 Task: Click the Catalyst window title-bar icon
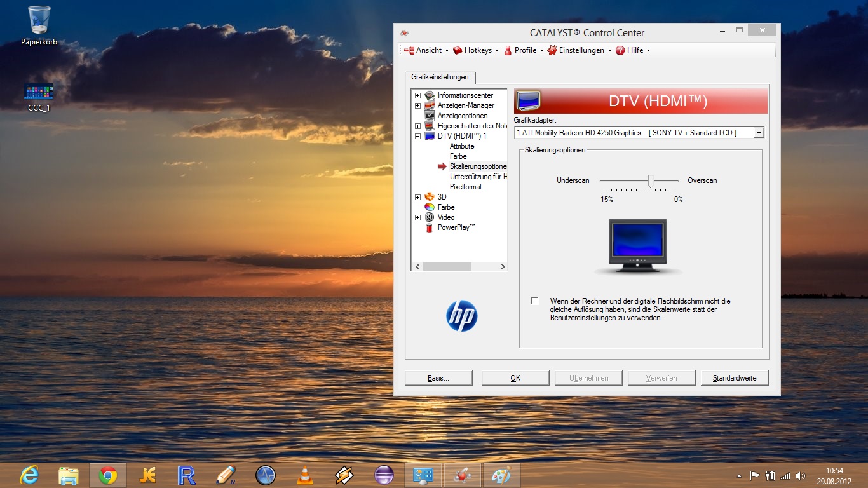point(405,32)
